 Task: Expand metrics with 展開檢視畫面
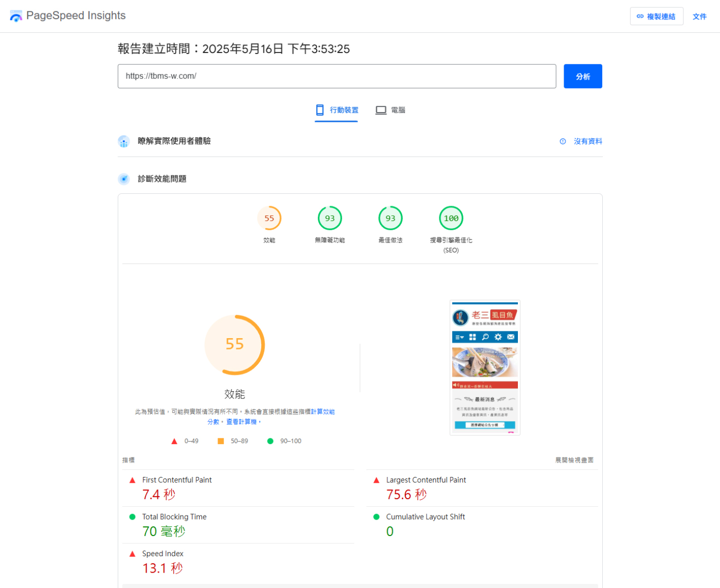574,460
